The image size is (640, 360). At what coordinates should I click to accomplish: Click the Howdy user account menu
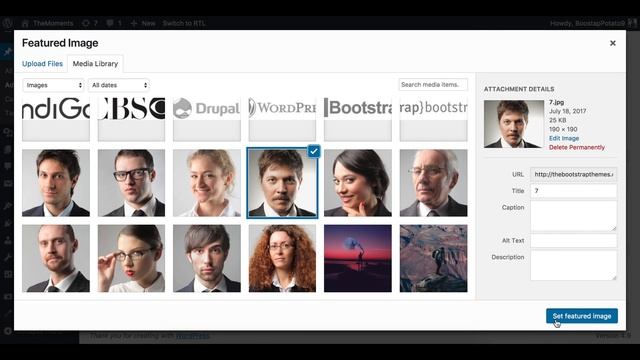[592, 23]
